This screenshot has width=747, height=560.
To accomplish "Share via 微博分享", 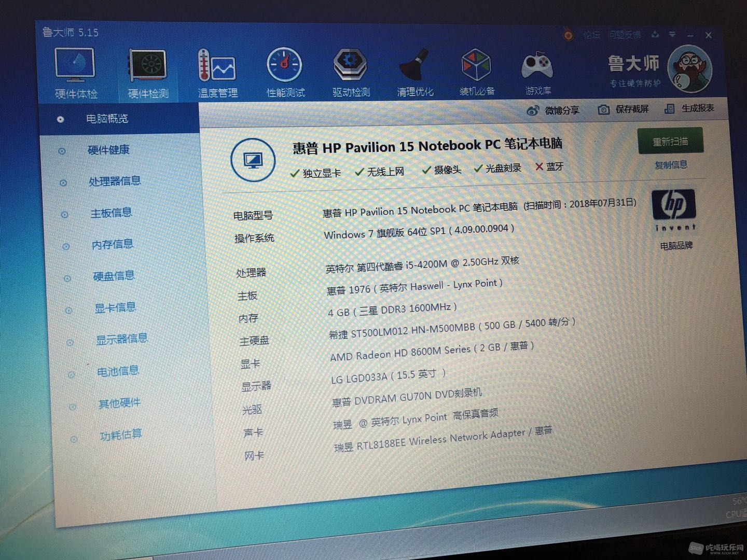I will click(x=553, y=110).
